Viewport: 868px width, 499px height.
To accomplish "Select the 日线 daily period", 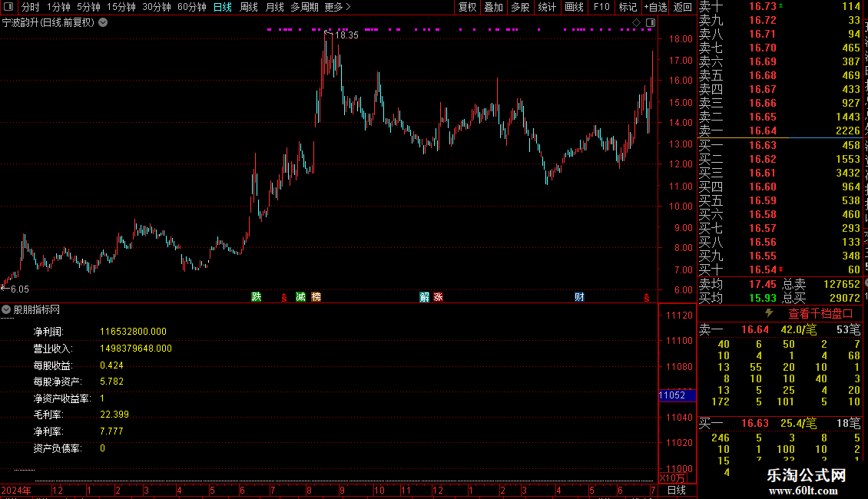I will point(223,7).
